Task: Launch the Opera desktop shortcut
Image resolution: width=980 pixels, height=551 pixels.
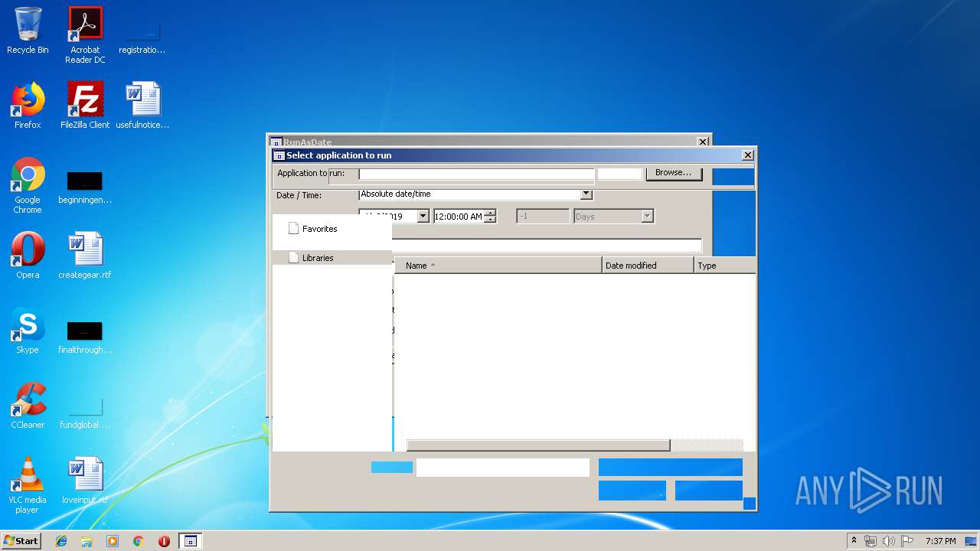Action: click(x=28, y=256)
